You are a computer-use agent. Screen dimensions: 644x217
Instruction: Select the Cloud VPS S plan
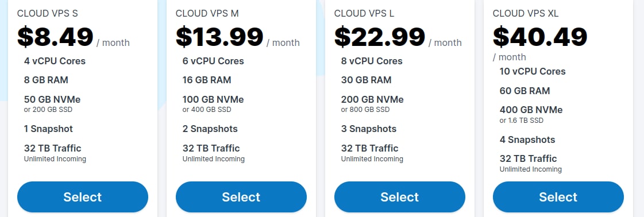(x=83, y=197)
